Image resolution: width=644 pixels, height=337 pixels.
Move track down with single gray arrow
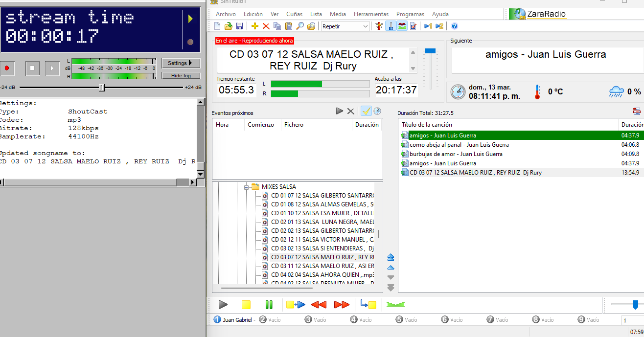click(x=391, y=278)
